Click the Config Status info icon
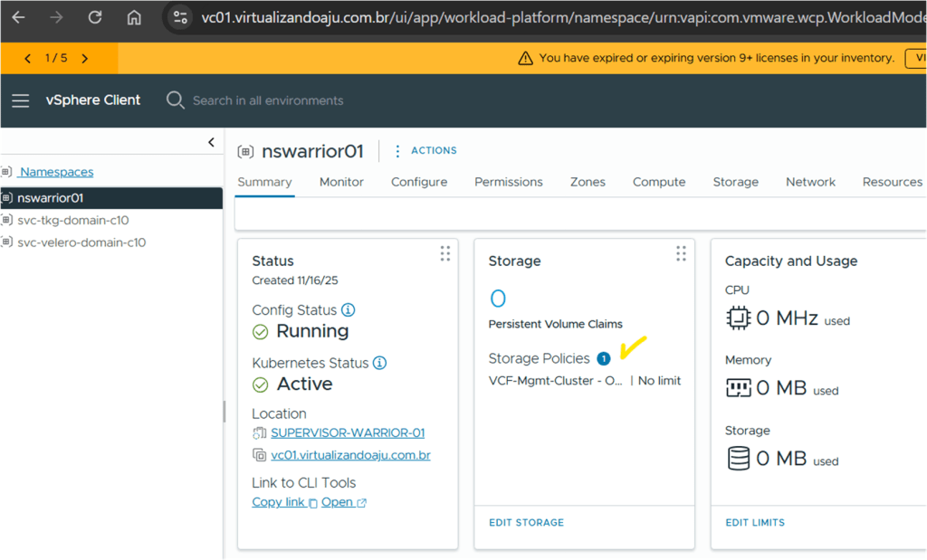 click(348, 310)
